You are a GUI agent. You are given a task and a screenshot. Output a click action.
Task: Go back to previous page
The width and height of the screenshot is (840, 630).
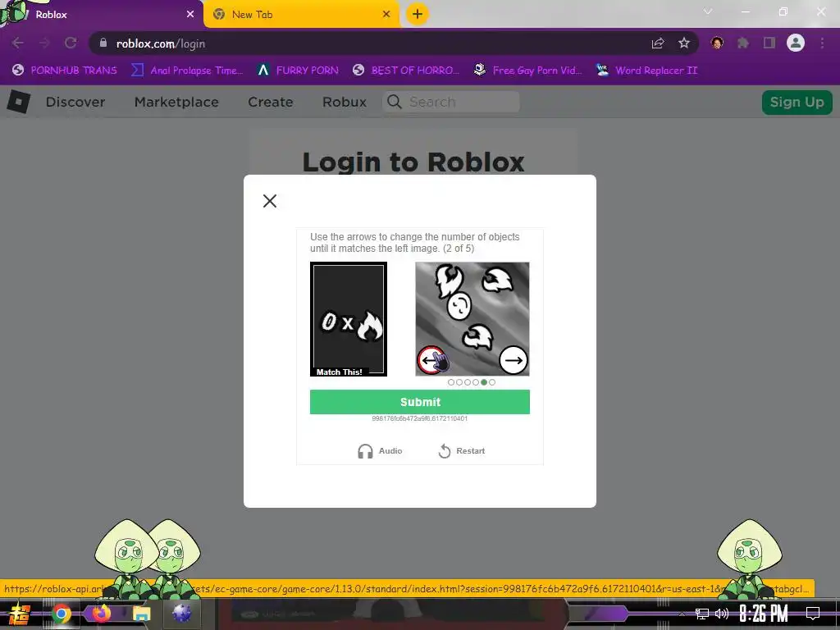18,43
